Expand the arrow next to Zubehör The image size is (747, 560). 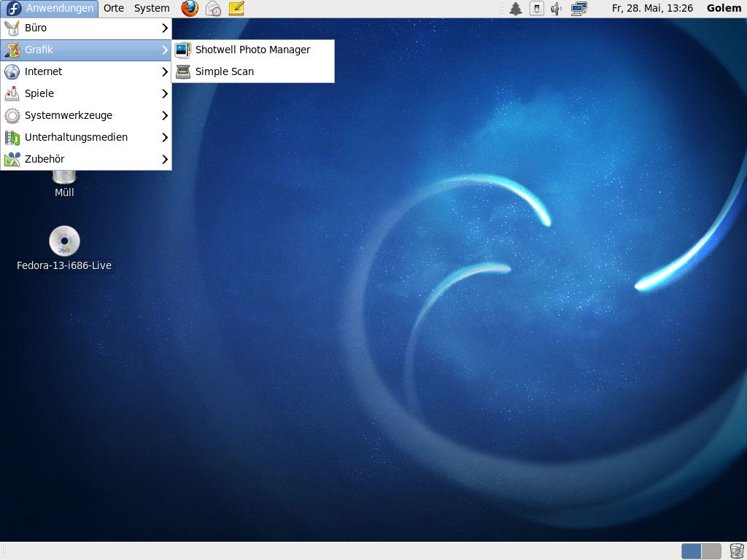click(x=165, y=159)
